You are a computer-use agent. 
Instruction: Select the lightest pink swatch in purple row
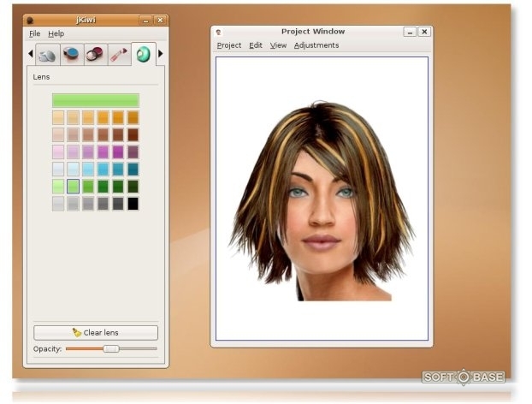point(58,152)
